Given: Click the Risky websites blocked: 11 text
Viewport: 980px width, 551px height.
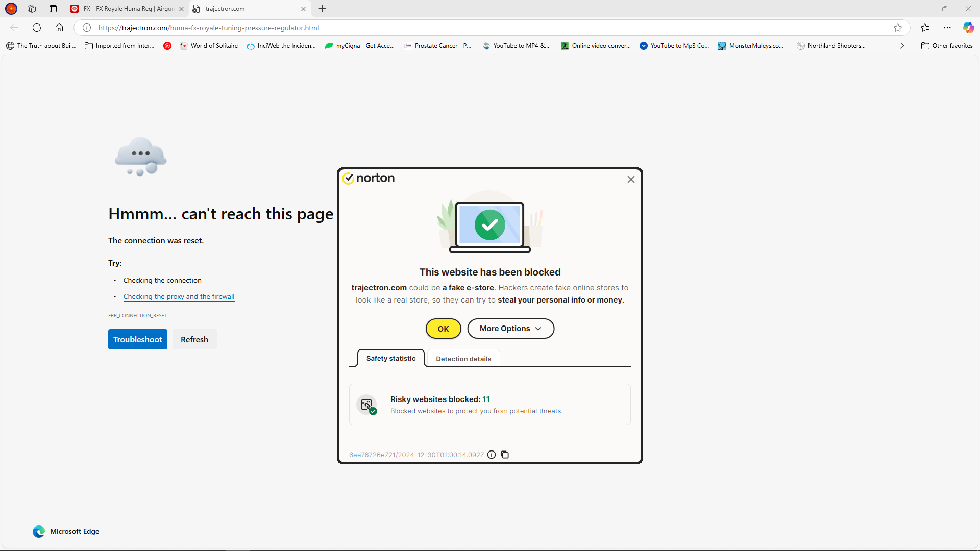Looking at the screenshot, I should pyautogui.click(x=440, y=399).
